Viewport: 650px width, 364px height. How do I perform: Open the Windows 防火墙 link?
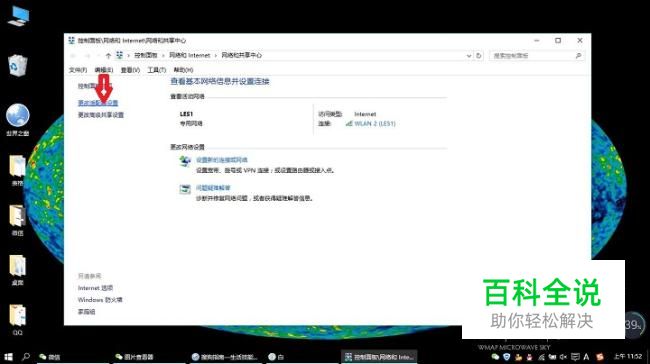pos(100,300)
